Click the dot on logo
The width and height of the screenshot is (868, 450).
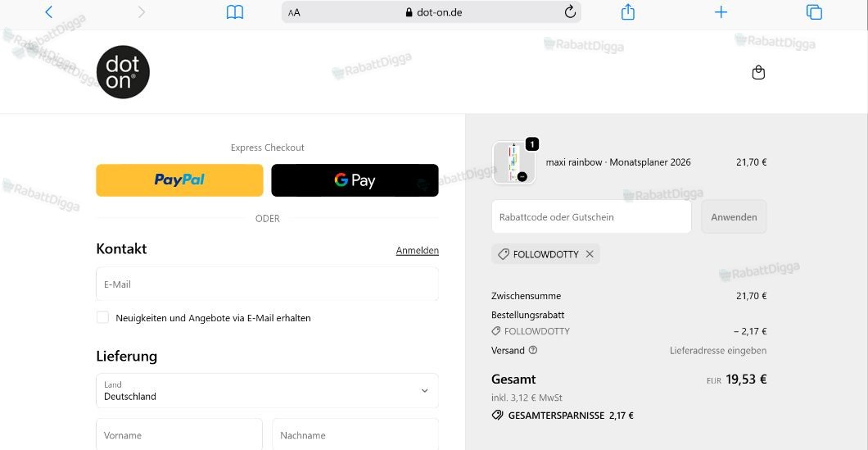[123, 72]
